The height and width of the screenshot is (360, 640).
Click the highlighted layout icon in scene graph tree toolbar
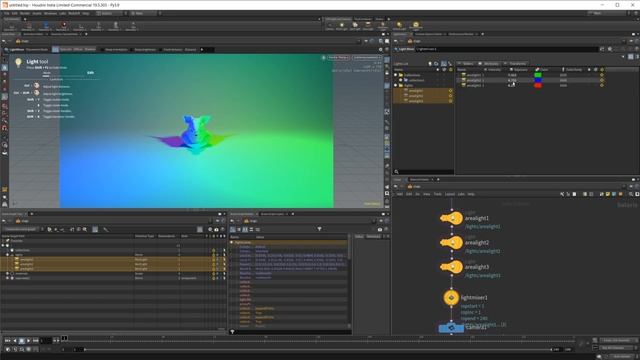tap(95, 229)
